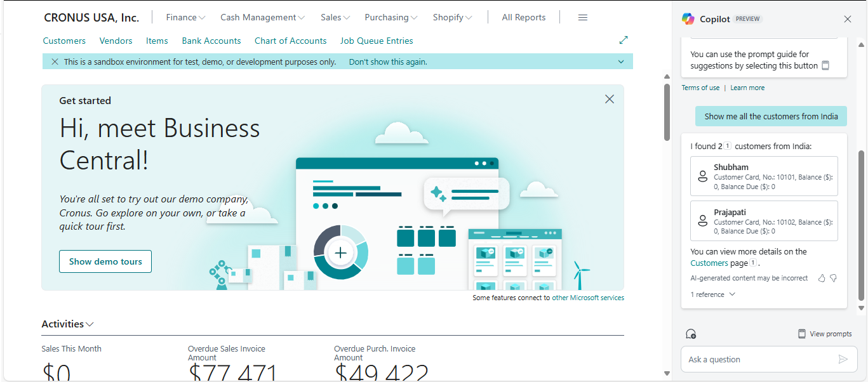The height and width of the screenshot is (382, 868).
Task: Open the Learn more link in Copilot
Action: [747, 88]
